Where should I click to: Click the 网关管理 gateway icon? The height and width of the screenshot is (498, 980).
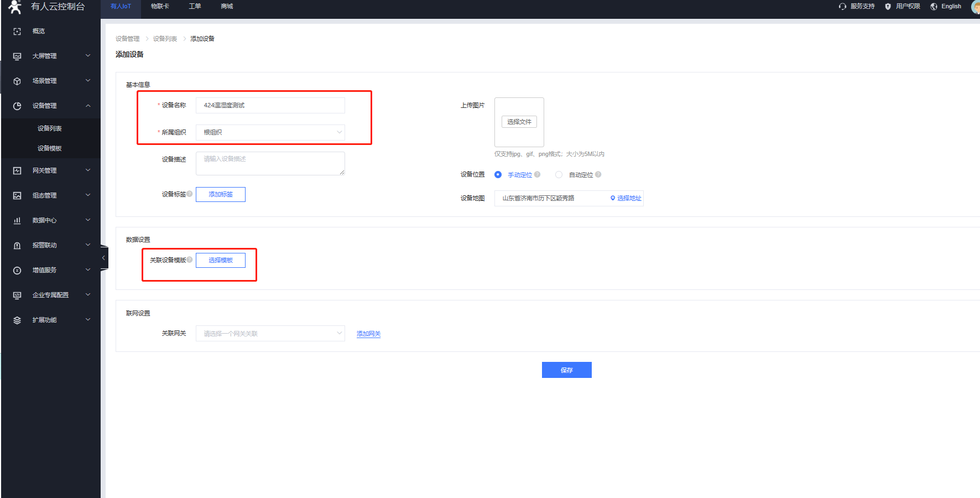coord(17,171)
